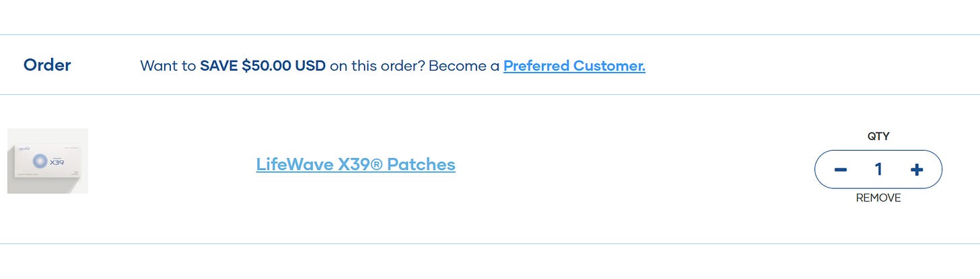Click the word Patches in the product name
Screen dimensions: 980x279
(x=421, y=164)
